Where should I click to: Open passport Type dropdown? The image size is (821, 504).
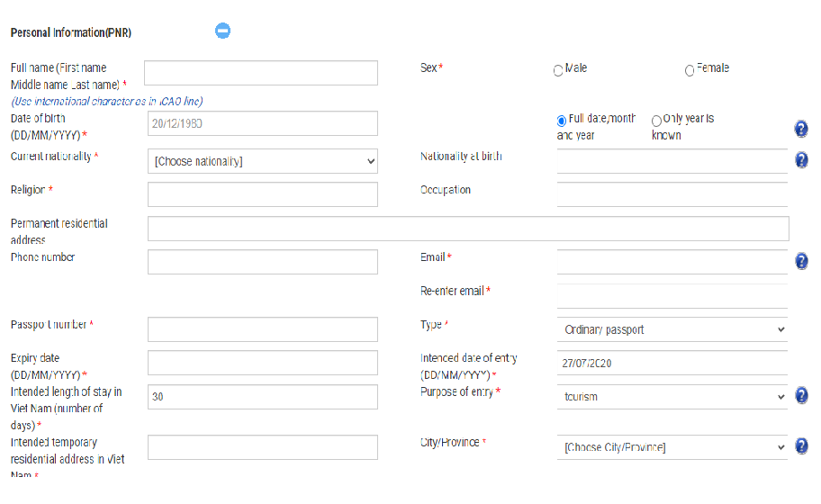[672, 329]
